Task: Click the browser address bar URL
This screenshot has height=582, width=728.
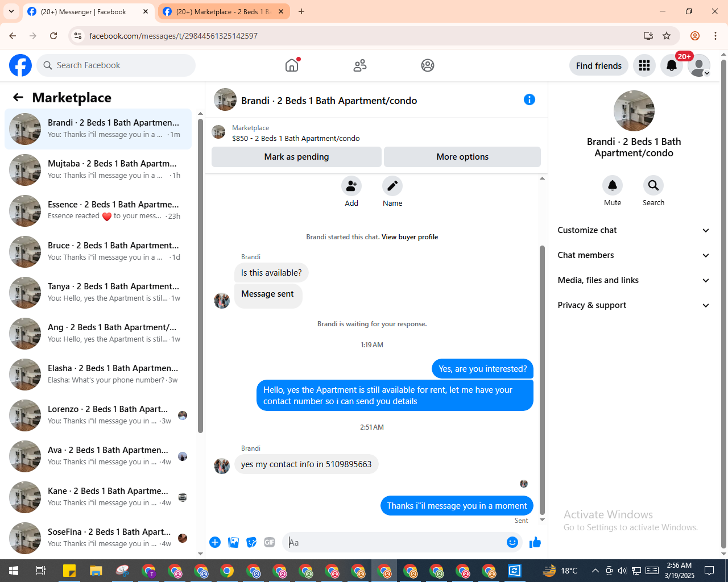Action: (x=173, y=36)
